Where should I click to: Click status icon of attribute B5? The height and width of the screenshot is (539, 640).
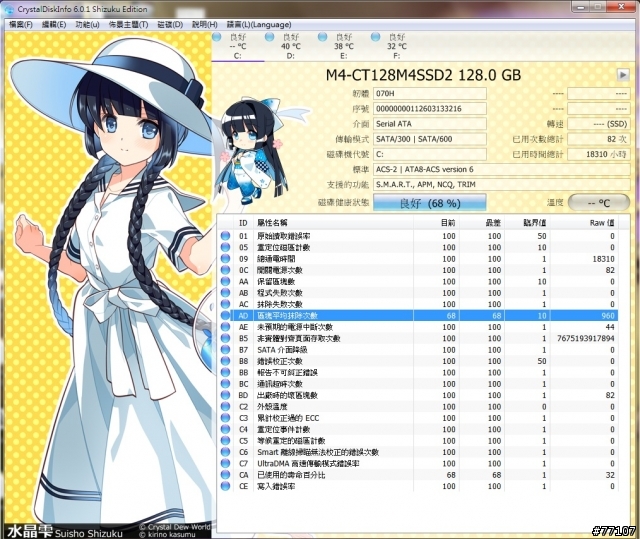225,338
